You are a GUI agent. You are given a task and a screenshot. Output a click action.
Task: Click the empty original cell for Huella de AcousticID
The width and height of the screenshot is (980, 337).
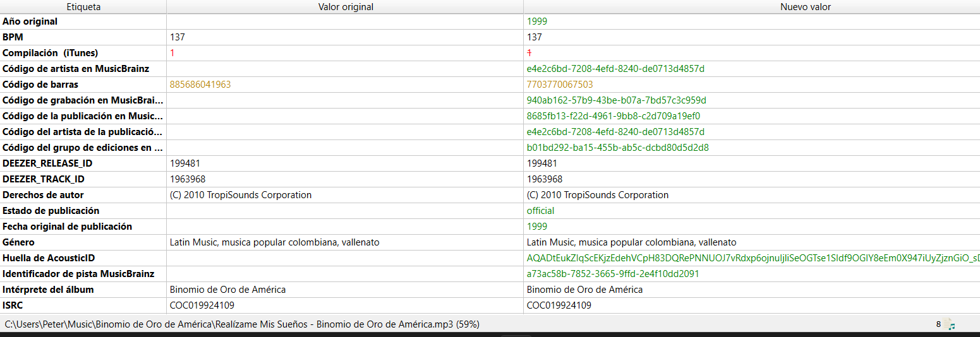[x=345, y=258]
